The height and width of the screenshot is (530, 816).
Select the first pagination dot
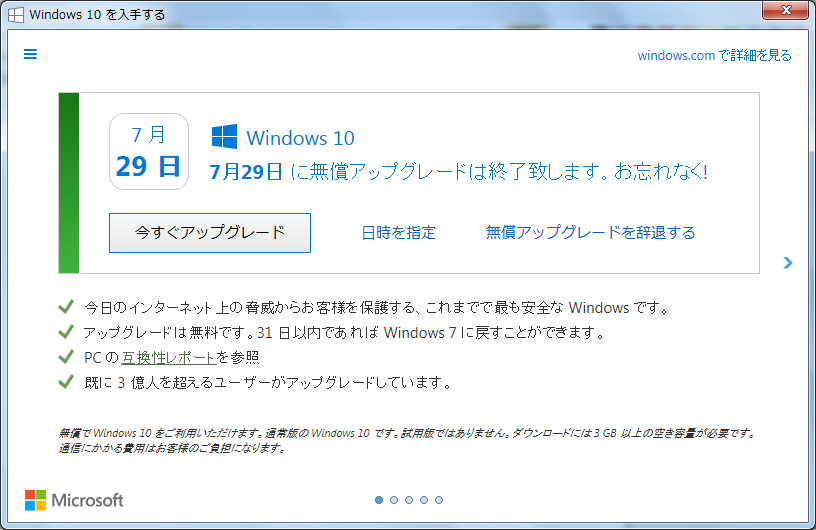point(379,500)
